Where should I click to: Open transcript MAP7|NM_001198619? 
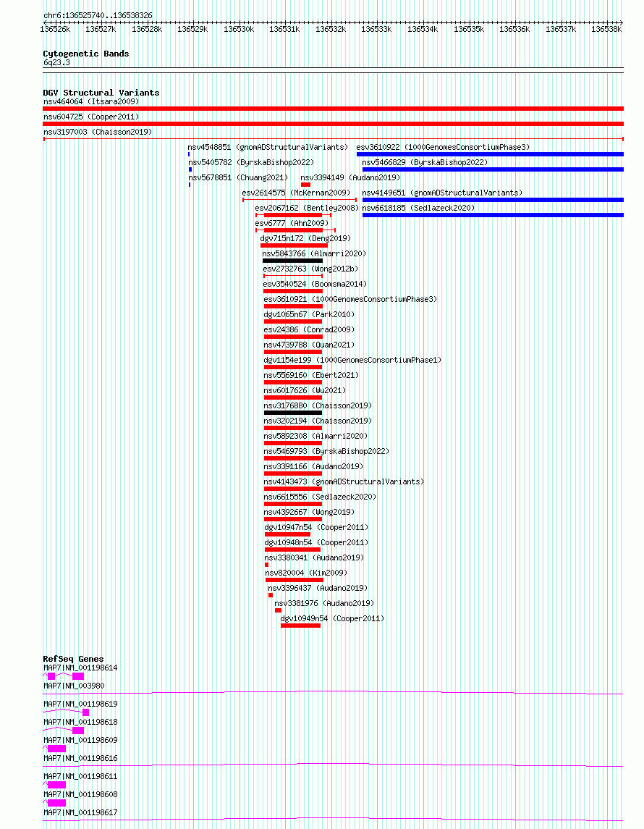(80, 704)
